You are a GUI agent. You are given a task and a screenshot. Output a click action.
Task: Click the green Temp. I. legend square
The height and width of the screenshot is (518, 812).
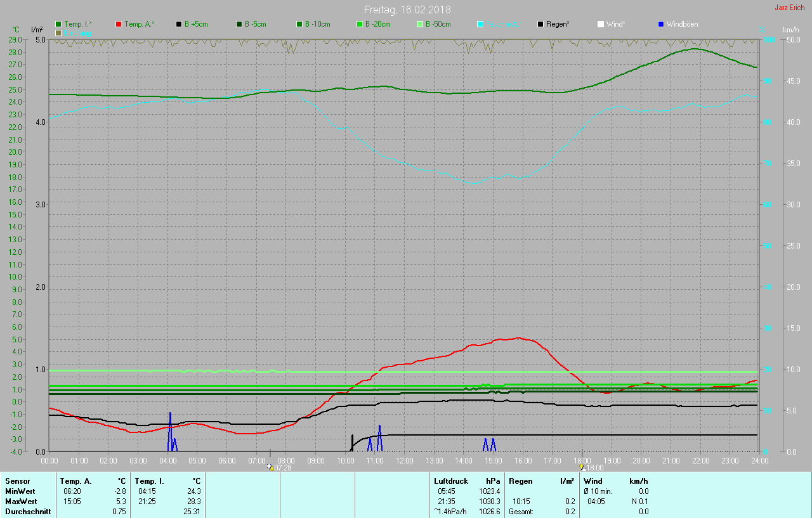coord(59,24)
